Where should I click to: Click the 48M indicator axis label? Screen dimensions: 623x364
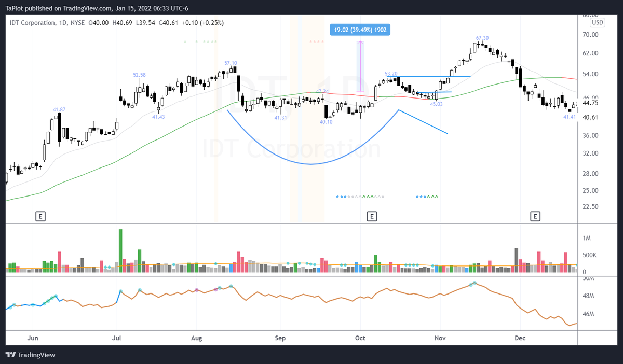[588, 297]
